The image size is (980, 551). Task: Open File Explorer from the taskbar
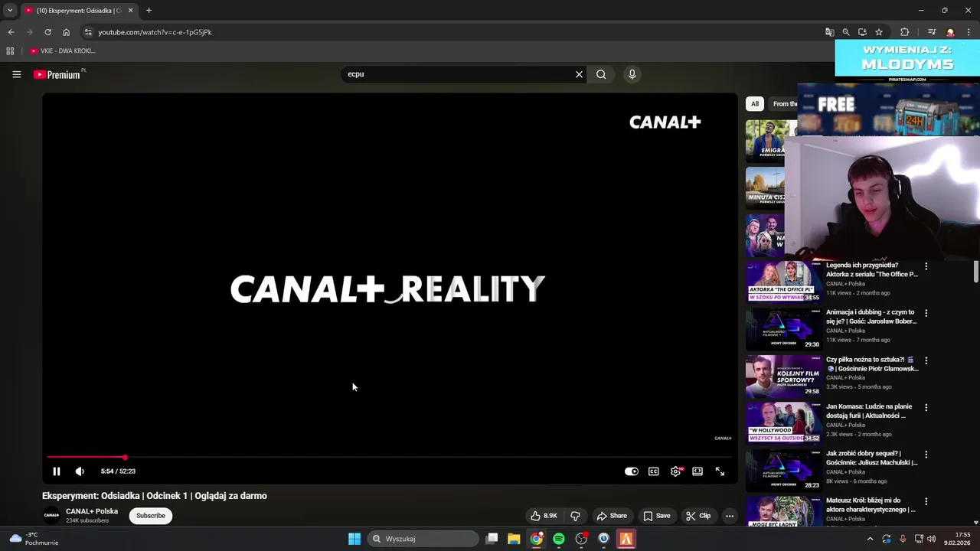(514, 539)
